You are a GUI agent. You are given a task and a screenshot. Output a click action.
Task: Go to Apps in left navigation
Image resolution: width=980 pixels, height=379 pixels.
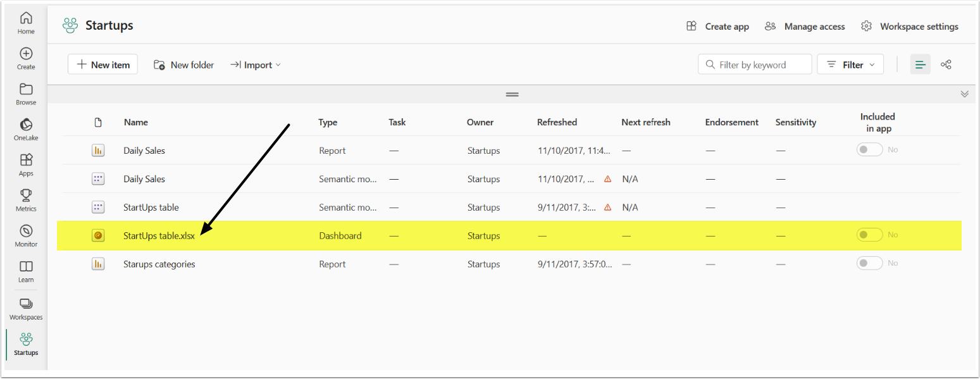pos(26,160)
